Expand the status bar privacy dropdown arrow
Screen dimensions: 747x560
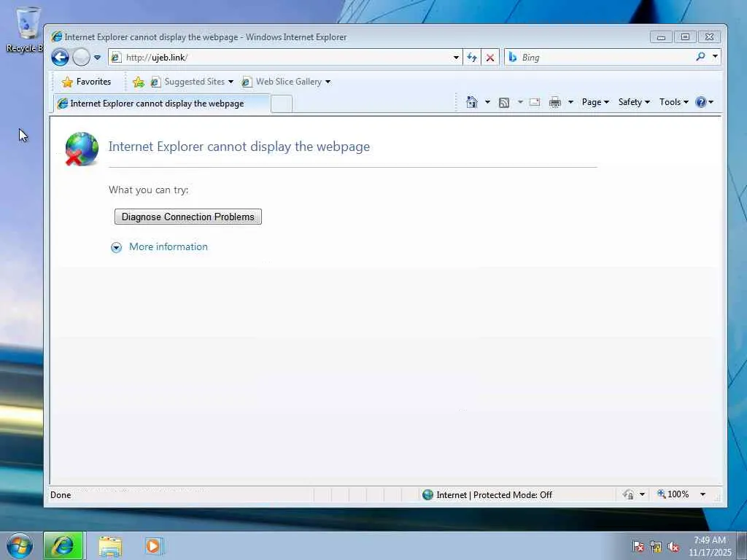coord(642,495)
